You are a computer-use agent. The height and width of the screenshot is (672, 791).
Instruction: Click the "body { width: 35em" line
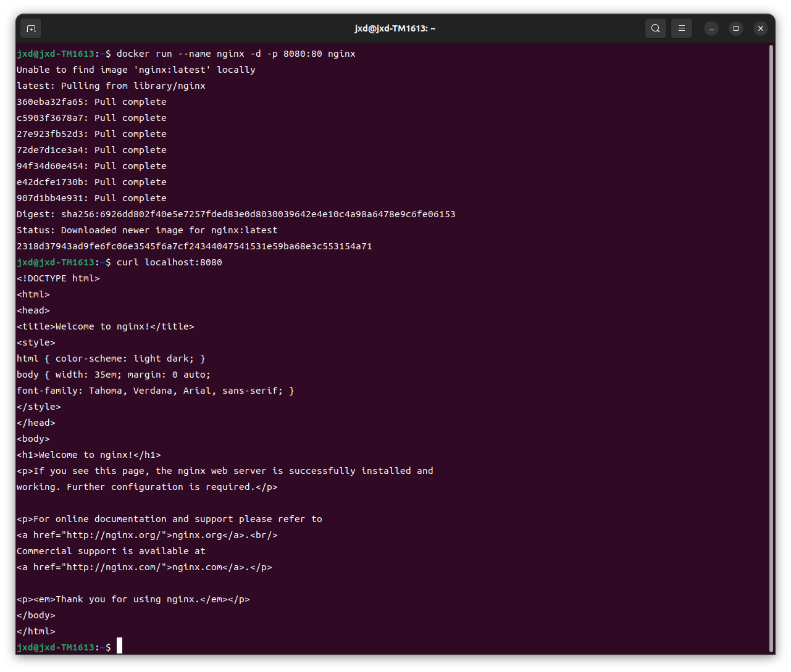[114, 375]
